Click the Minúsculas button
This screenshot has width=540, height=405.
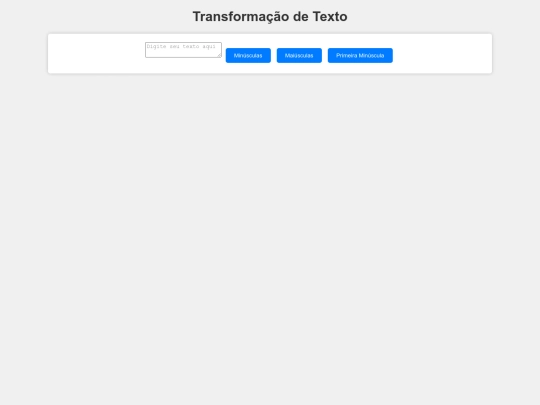(x=248, y=55)
